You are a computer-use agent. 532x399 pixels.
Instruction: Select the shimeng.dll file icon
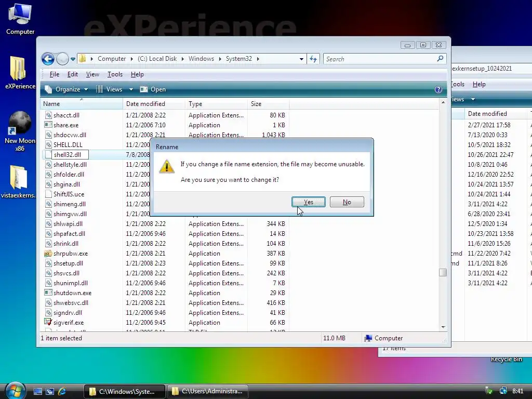pyautogui.click(x=48, y=204)
